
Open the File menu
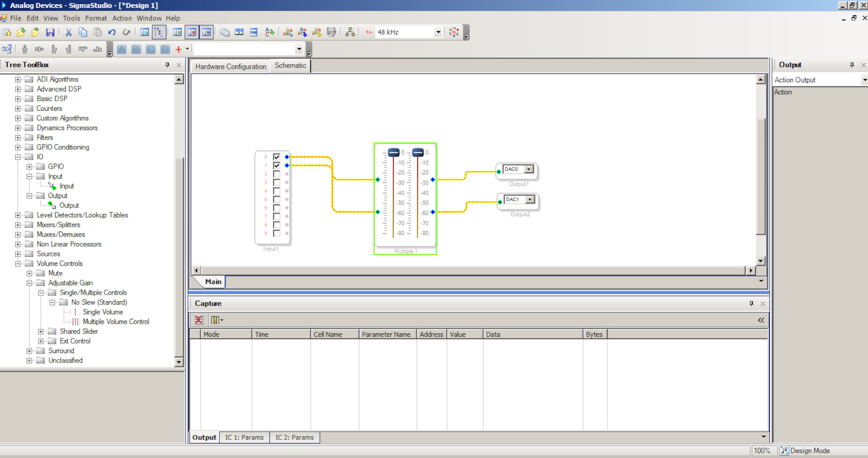[x=15, y=18]
